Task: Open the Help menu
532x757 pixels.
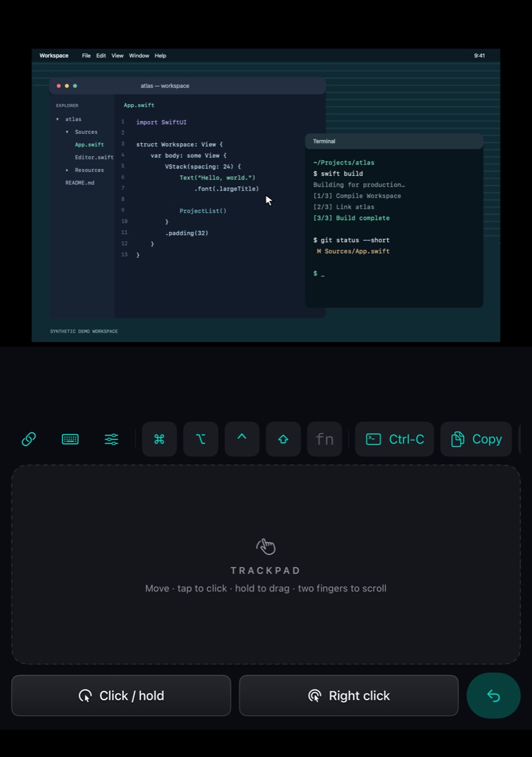Action: [161, 56]
